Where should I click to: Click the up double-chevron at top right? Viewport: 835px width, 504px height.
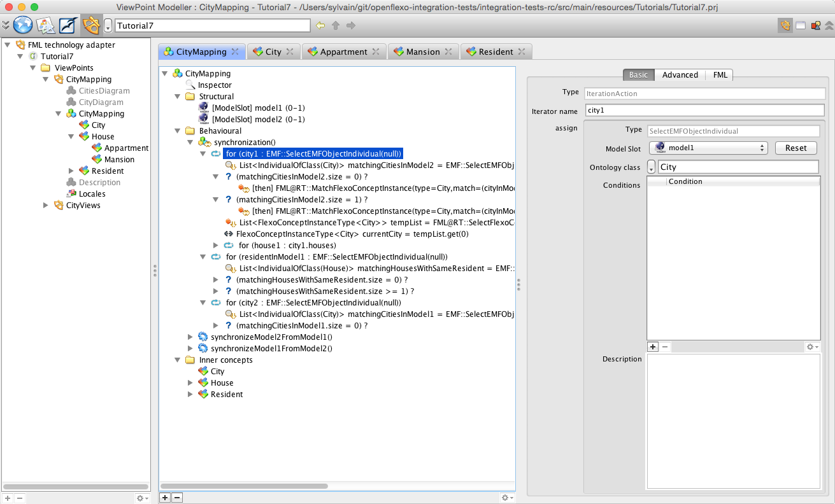[x=829, y=25]
